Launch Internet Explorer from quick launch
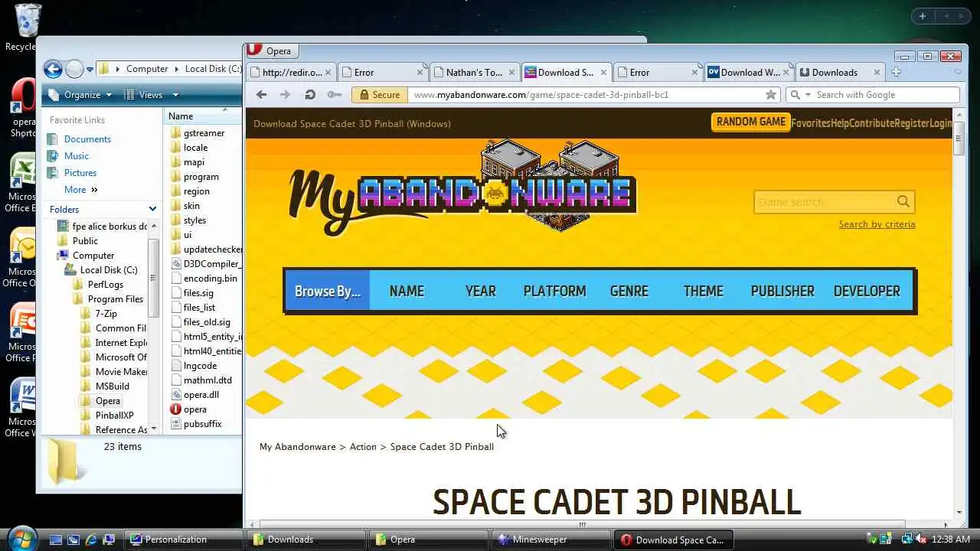The width and height of the screenshot is (980, 551). tap(91, 540)
